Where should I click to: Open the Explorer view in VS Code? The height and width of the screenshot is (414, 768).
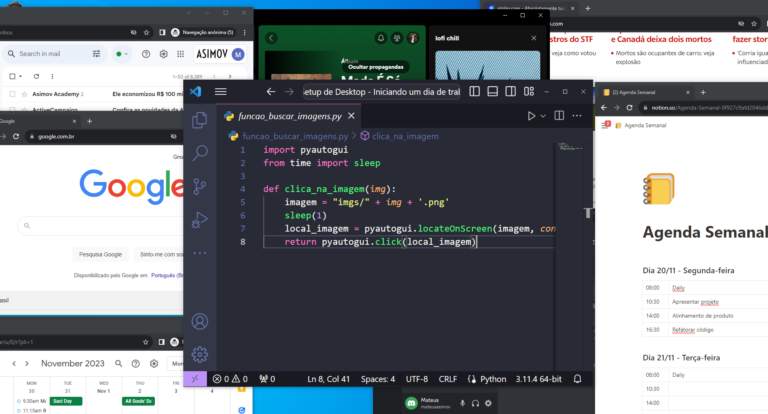199,120
